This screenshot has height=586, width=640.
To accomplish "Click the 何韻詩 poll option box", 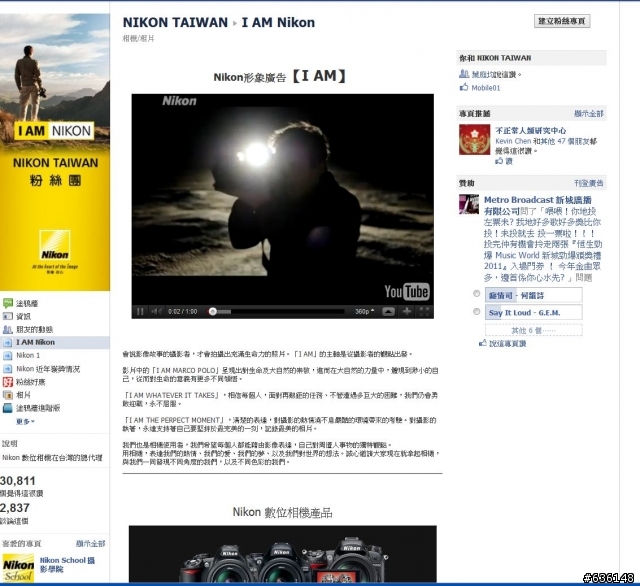I will pyautogui.click(x=533, y=295).
